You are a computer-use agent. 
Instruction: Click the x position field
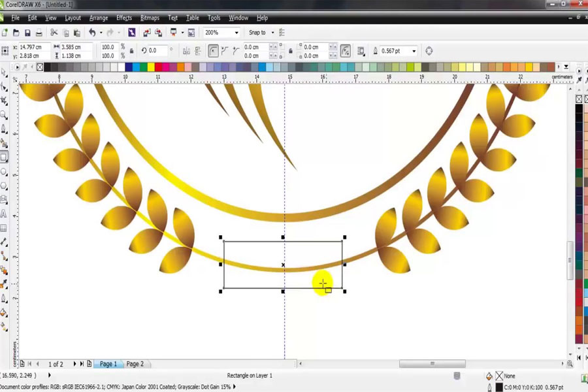coord(35,47)
